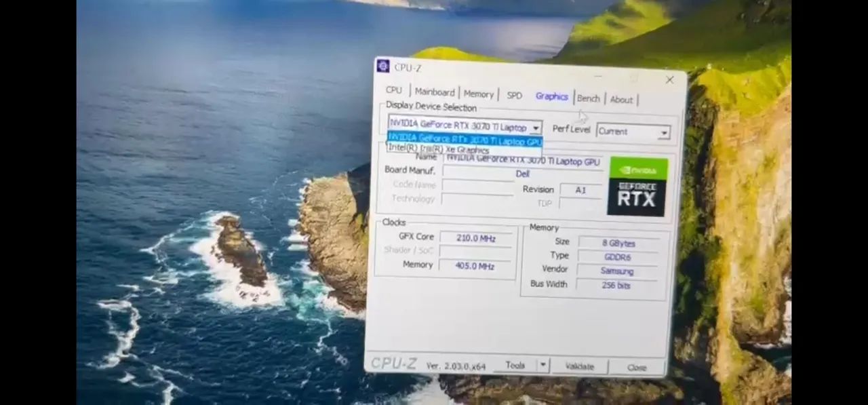The width and height of the screenshot is (868, 405).
Task: Click the CPU-Z title bar icon
Action: tap(383, 66)
